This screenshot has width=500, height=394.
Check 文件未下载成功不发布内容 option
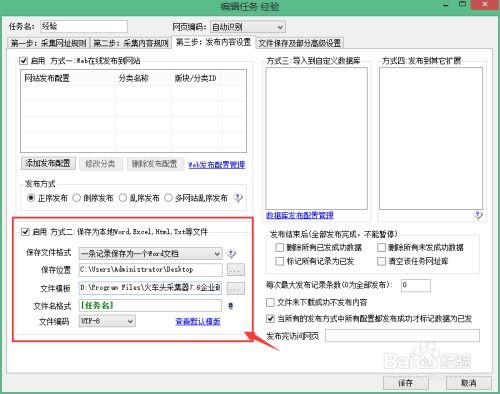[x=270, y=302]
